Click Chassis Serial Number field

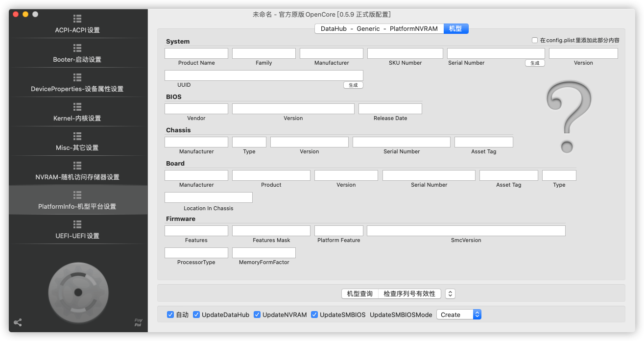click(402, 142)
